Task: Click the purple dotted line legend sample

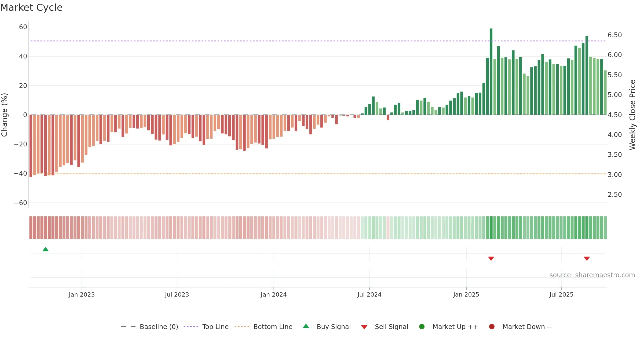Action: (191, 327)
